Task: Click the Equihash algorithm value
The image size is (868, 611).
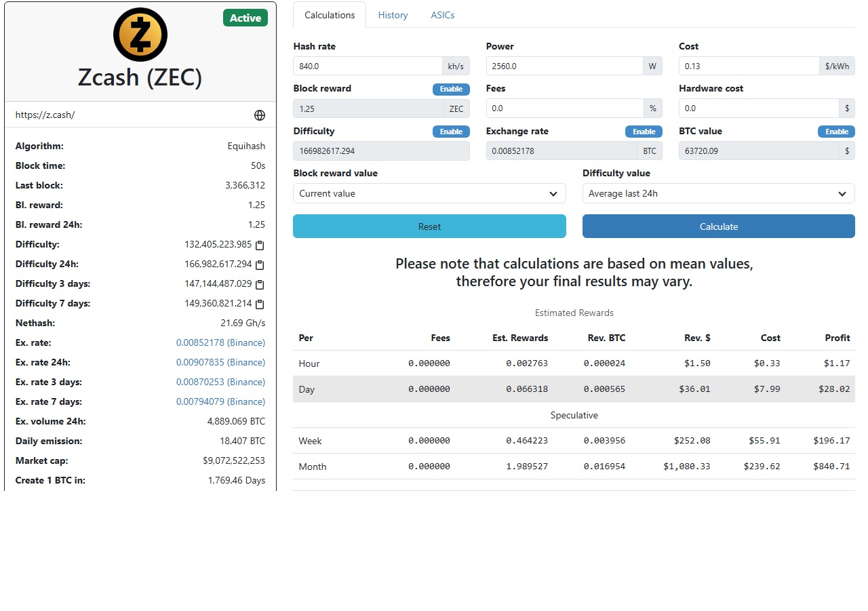Action: point(246,146)
